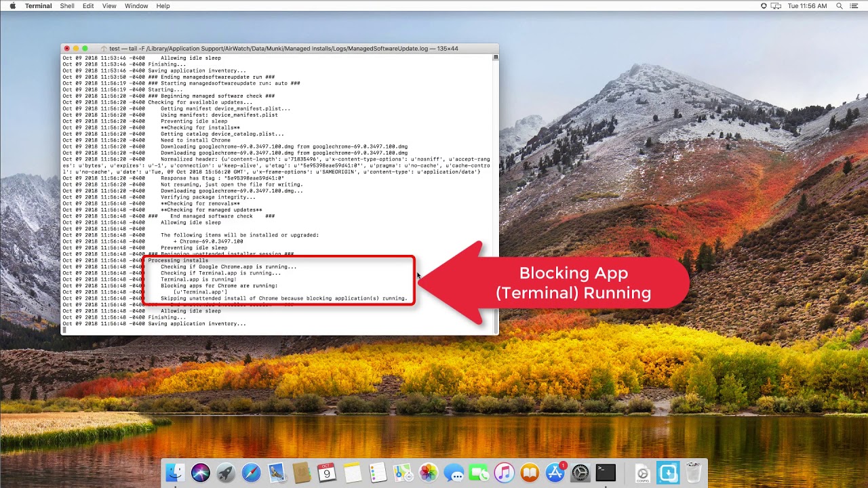868x488 pixels.
Task: Open the Edit menu
Action: pyautogui.click(x=88, y=6)
